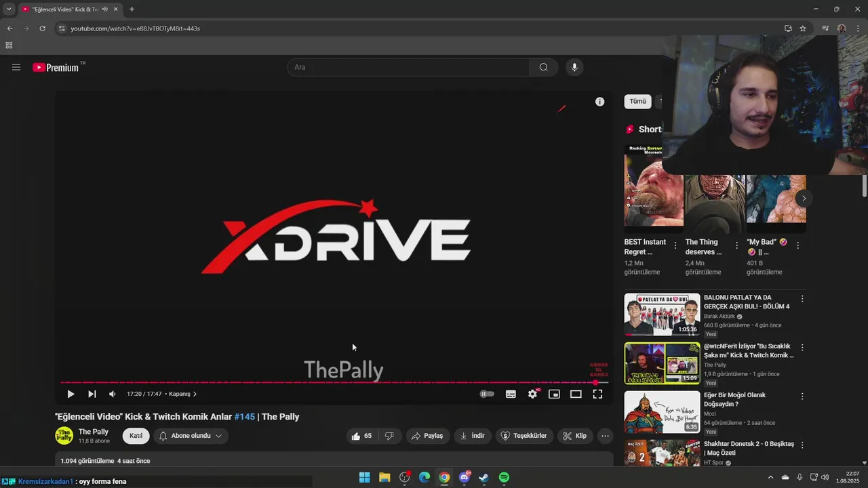This screenshot has height=488, width=868.
Task: Like the video with 65 likes
Action: (361, 436)
